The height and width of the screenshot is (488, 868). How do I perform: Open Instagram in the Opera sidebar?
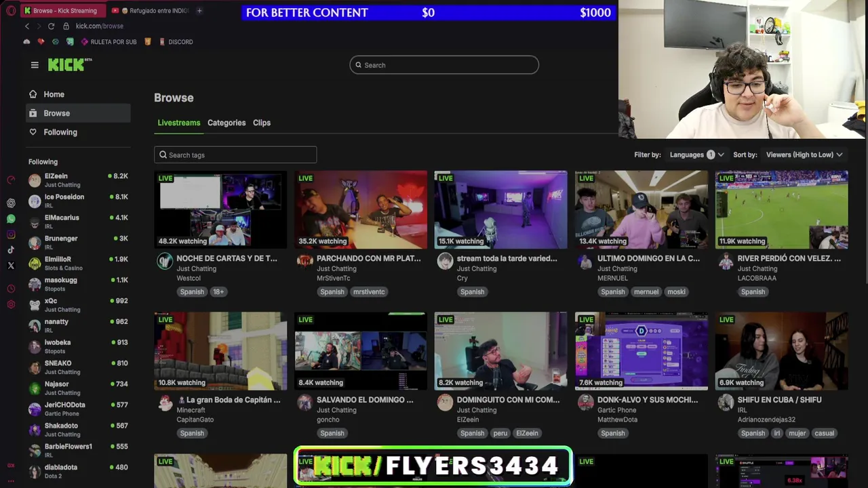coord(11,235)
